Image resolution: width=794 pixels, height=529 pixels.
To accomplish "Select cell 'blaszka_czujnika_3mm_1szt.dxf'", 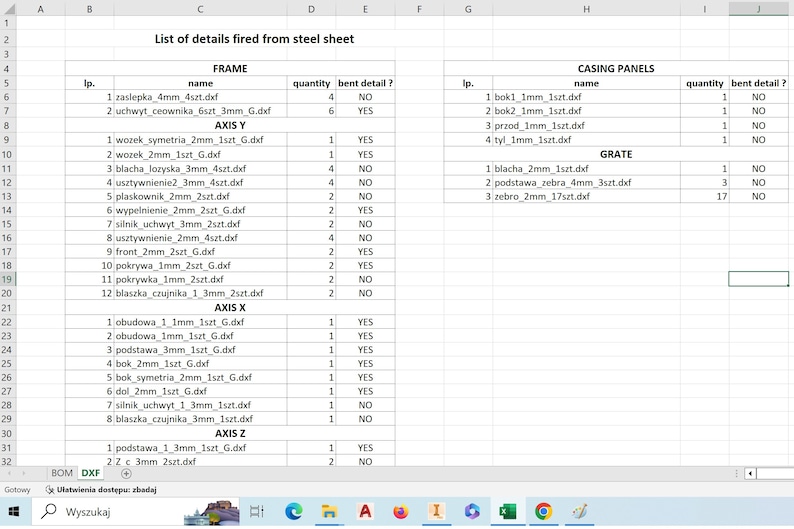I will point(200,419).
